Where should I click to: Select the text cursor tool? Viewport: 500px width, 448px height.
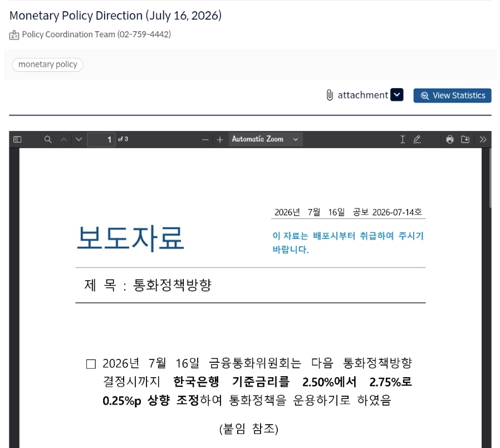[403, 139]
